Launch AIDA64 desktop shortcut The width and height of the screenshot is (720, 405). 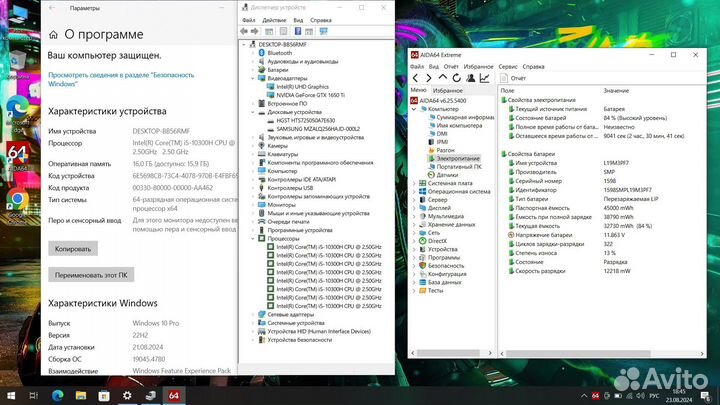[x=18, y=157]
